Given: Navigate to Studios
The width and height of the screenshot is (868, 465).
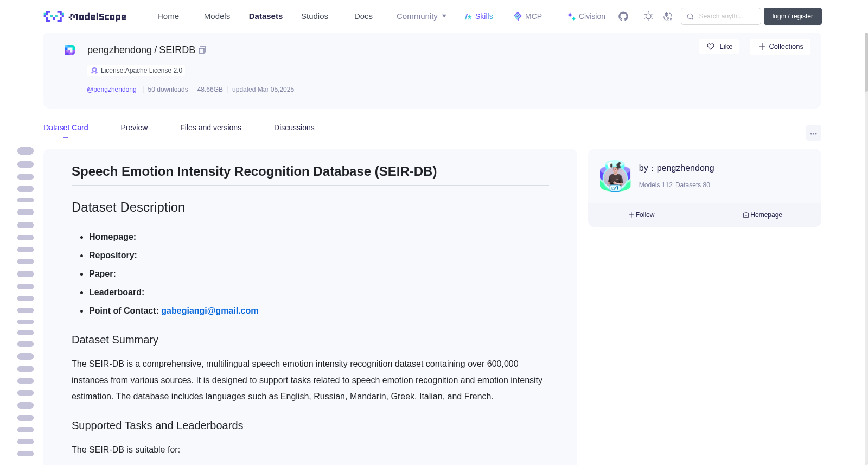Looking at the screenshot, I should pyautogui.click(x=315, y=16).
